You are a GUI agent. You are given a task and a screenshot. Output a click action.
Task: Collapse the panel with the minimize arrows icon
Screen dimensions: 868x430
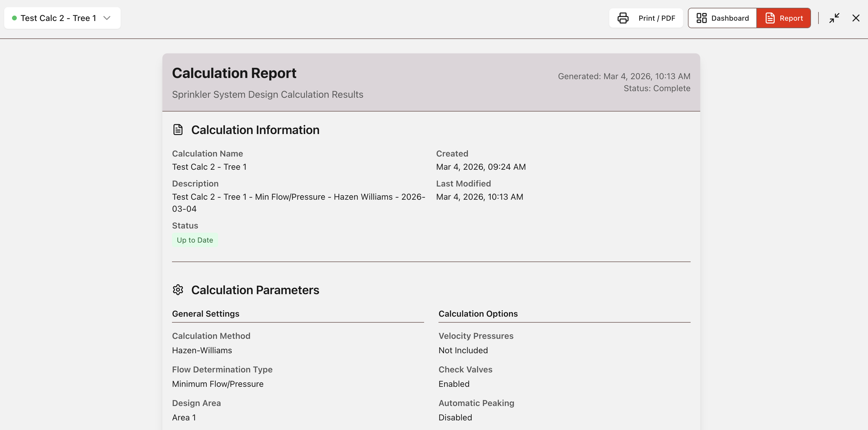pos(834,18)
